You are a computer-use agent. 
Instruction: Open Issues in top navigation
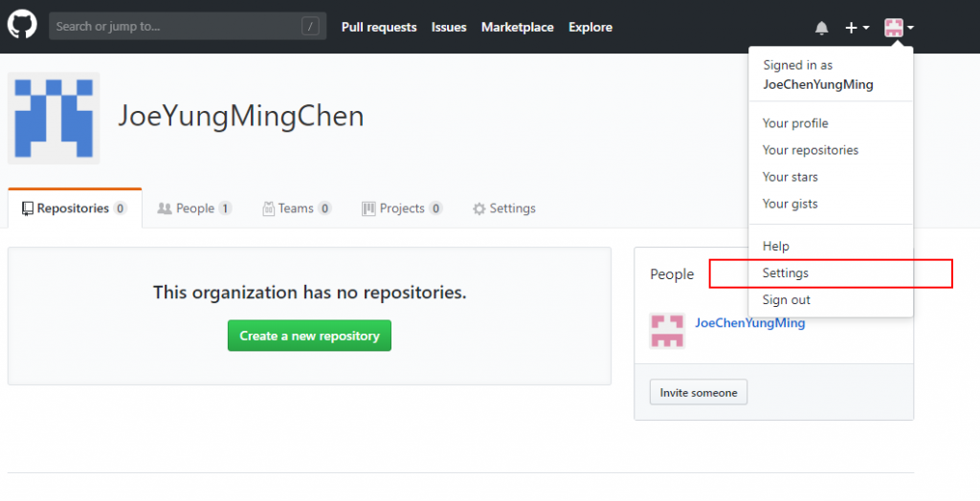pyautogui.click(x=449, y=27)
